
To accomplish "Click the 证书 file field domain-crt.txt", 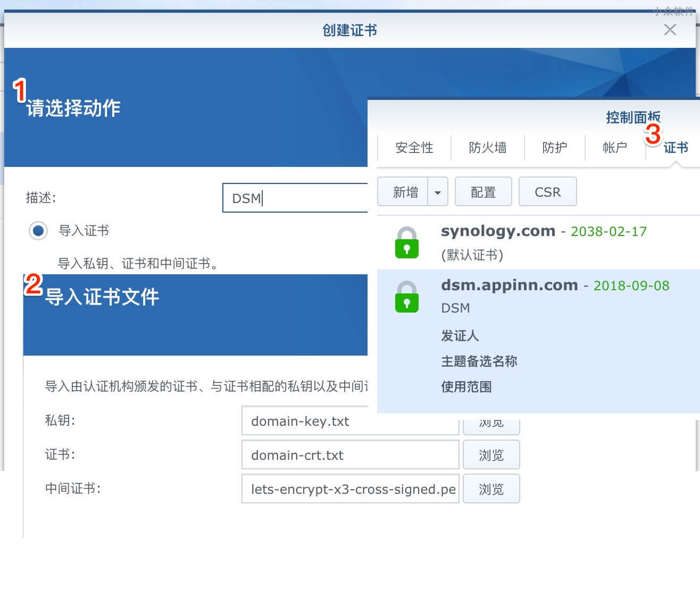I will pos(351,455).
